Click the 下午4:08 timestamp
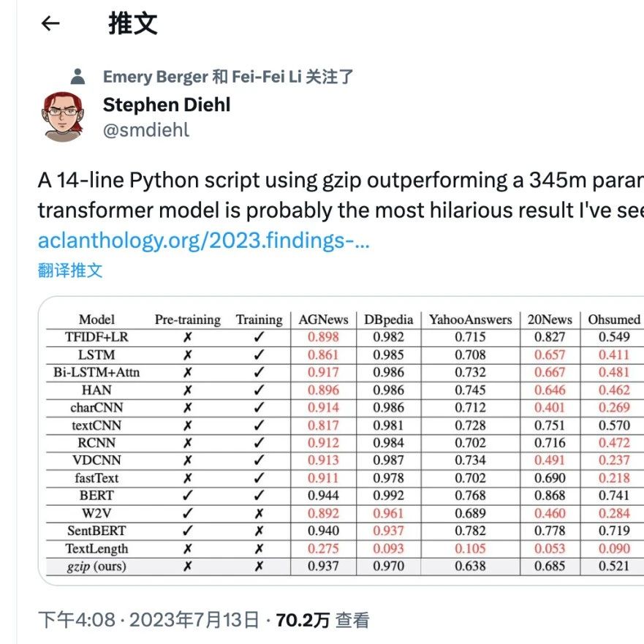644x644 pixels. [x=76, y=621]
